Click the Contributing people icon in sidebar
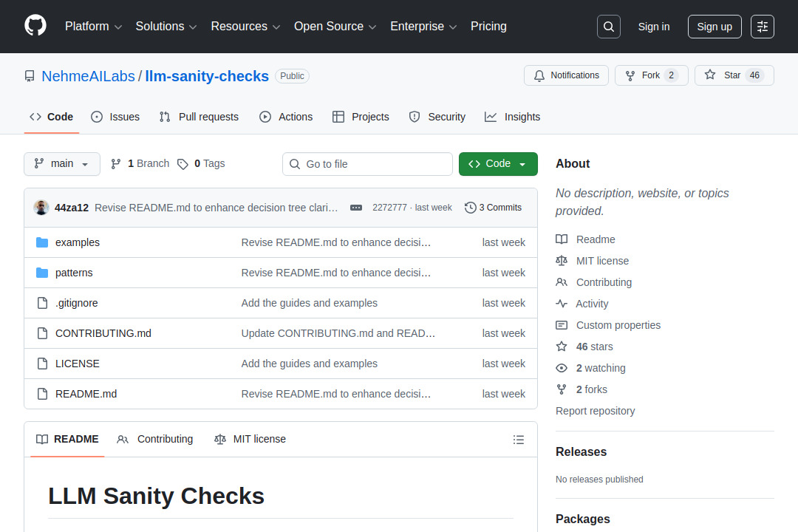This screenshot has width=798, height=532. tap(562, 282)
